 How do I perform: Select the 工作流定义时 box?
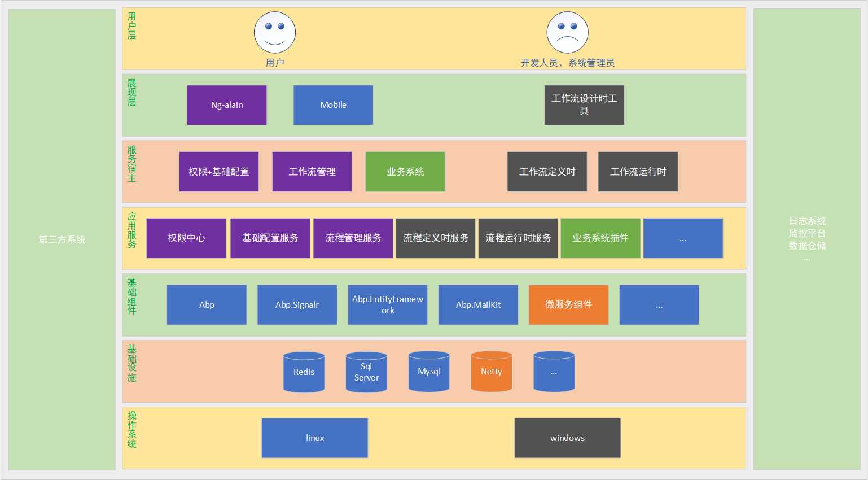coord(547,172)
